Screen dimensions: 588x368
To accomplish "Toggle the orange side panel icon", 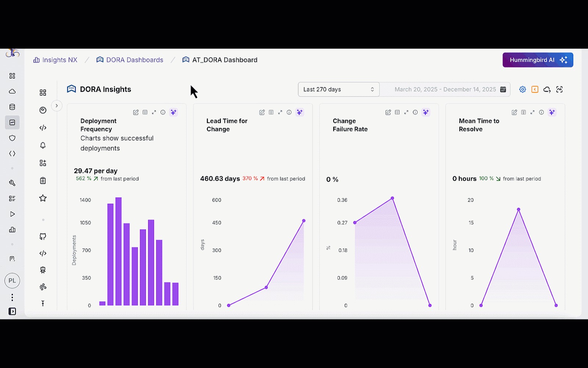I will tap(535, 89).
